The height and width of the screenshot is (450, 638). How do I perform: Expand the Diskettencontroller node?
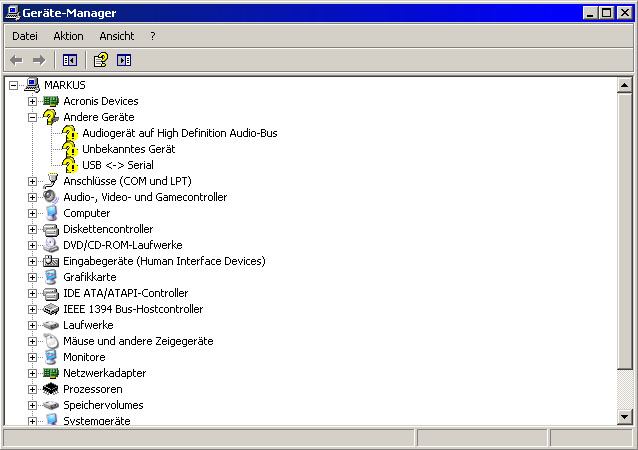(x=33, y=229)
